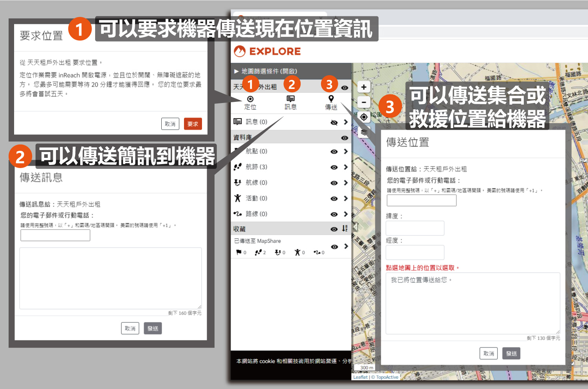This screenshot has width=588, height=389.
Task: Expand the 訊息 (0) row chevron
Action: pyautogui.click(x=346, y=122)
